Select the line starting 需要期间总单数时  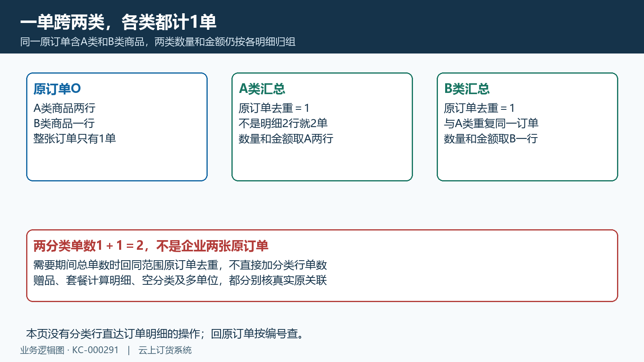tap(180, 265)
